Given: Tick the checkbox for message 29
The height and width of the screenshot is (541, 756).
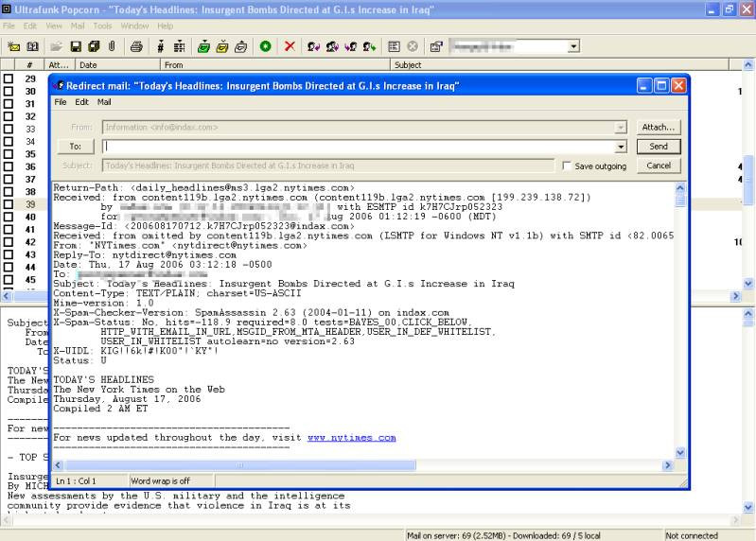Looking at the screenshot, I should 9,79.
